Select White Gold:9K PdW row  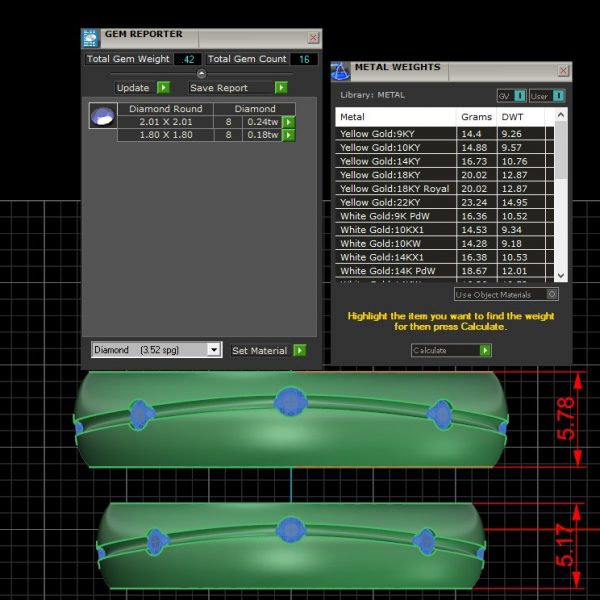(444, 216)
